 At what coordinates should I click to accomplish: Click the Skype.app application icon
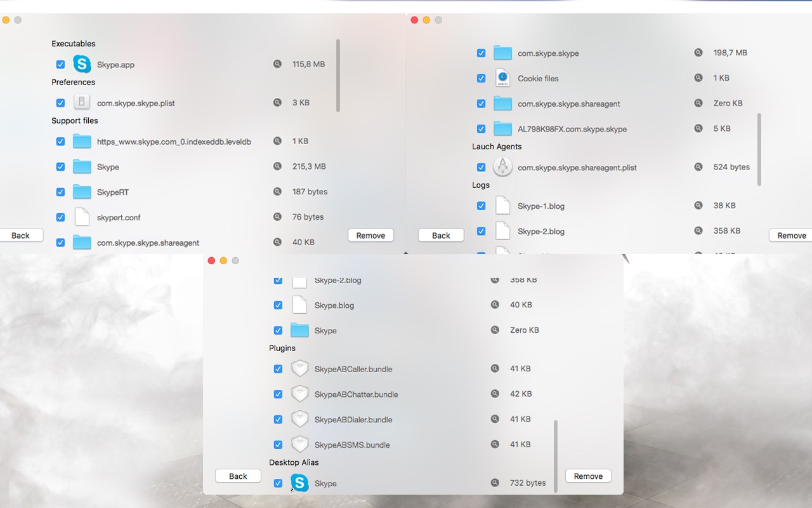81,64
